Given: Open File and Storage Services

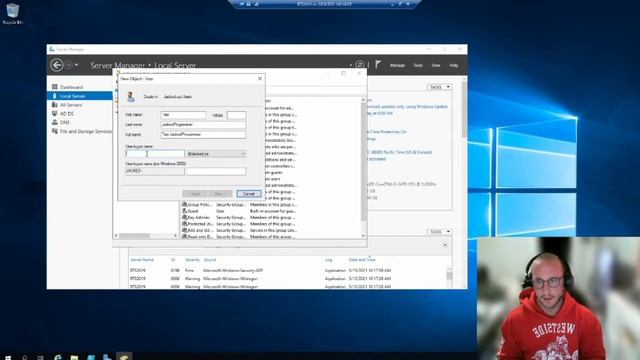Looking at the screenshot, I should coord(86,131).
